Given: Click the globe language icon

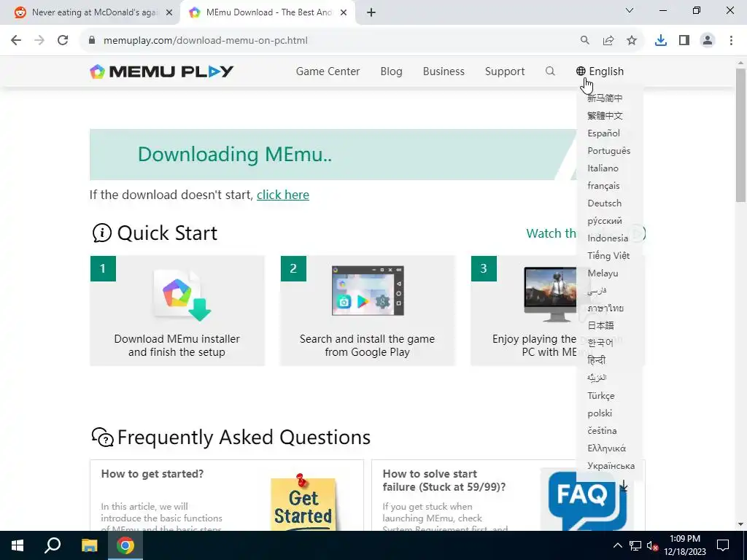Looking at the screenshot, I should click(581, 71).
